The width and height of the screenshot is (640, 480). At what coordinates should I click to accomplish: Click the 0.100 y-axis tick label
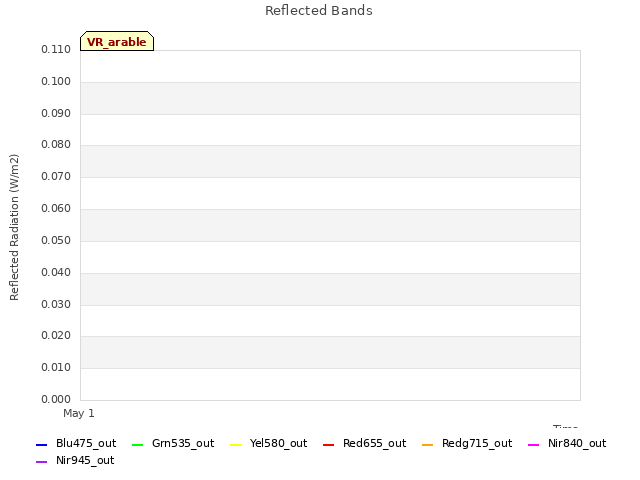click(56, 81)
